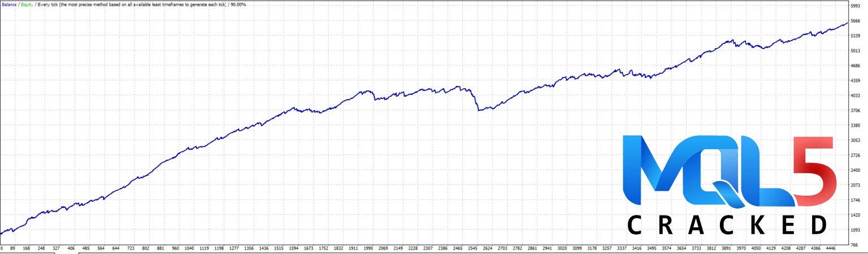Click trade number 2624 on the bottom axis
Viewport: 868px width, 254px height.
[x=488, y=248]
